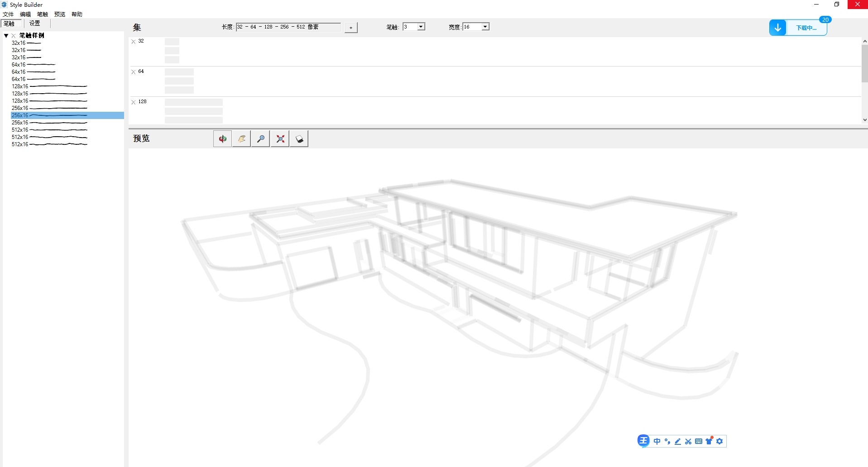Collapse the 笔触样例 tree node
This screenshot has height=467, width=868.
tap(6, 36)
